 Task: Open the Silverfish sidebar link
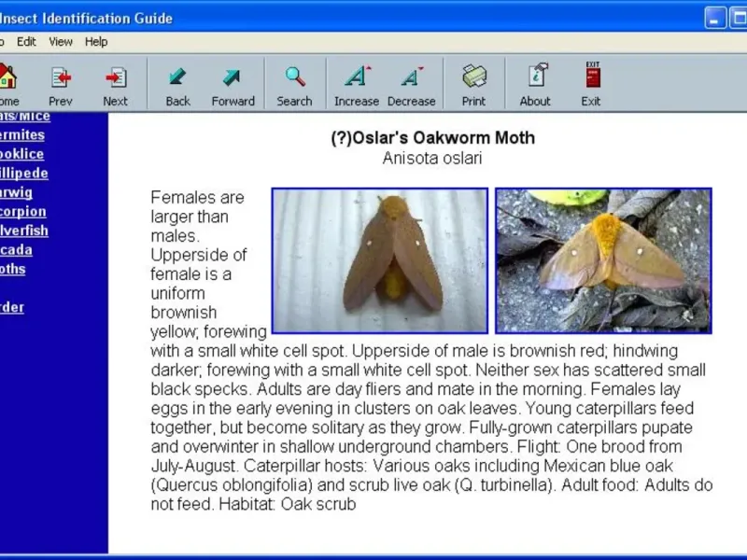click(24, 231)
